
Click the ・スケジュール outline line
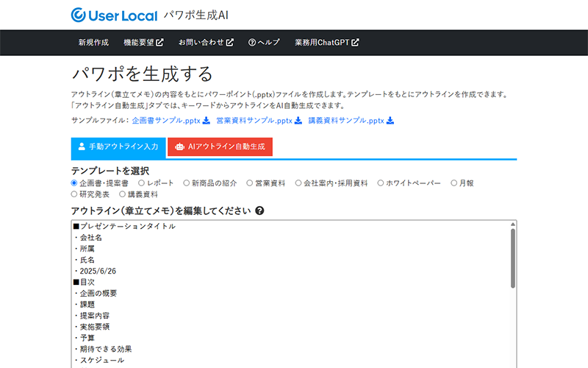click(99, 361)
